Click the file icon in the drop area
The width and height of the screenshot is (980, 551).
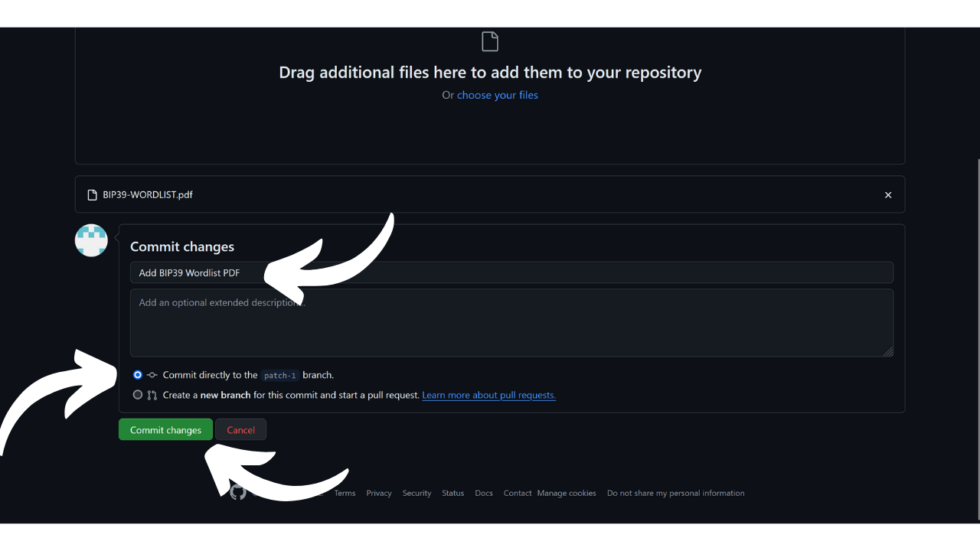pyautogui.click(x=489, y=41)
